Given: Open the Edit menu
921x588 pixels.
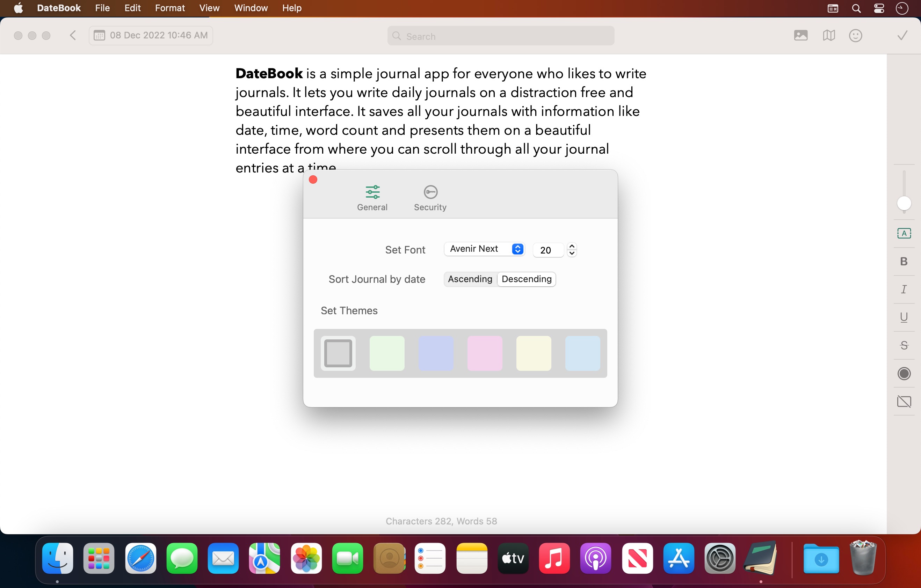Looking at the screenshot, I should (x=132, y=8).
